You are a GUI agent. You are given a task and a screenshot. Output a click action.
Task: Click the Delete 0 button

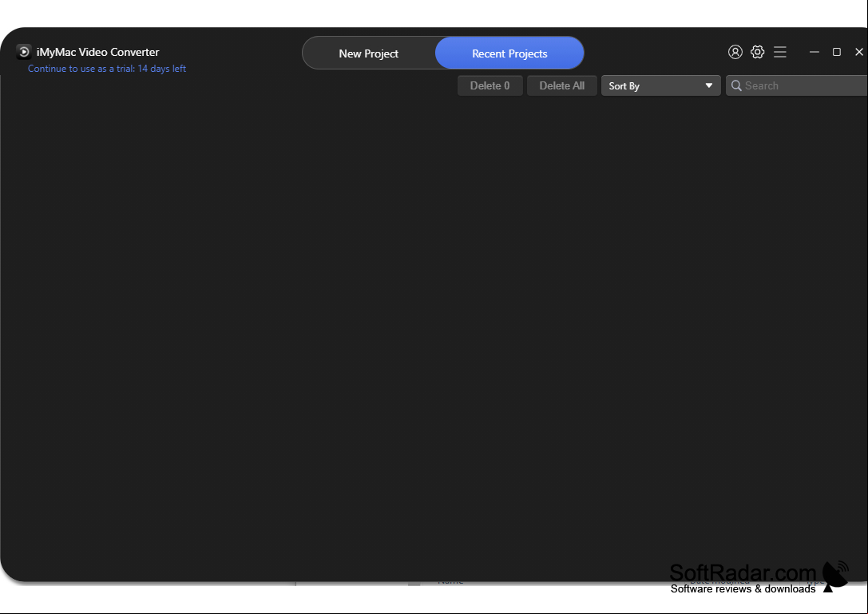tap(490, 85)
